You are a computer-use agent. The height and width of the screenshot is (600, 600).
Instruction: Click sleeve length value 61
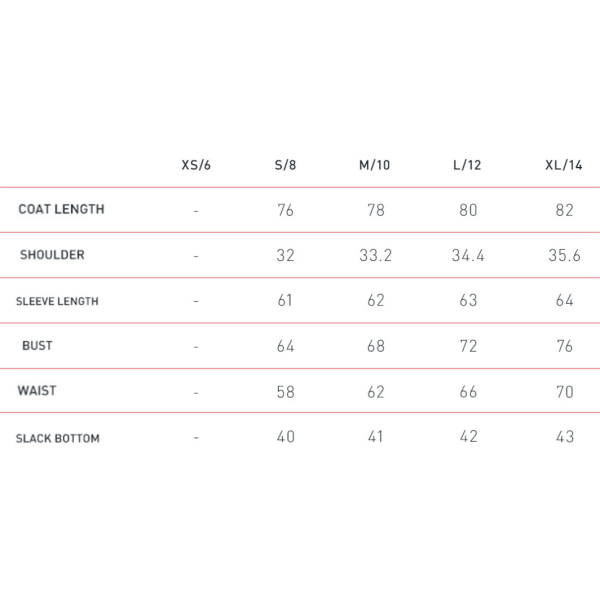pos(285,300)
